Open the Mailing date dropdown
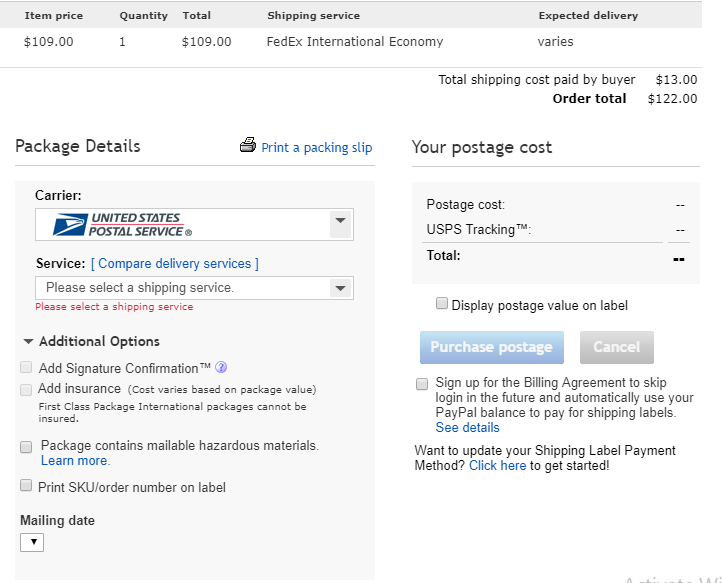This screenshot has width=722, height=583. coord(32,542)
